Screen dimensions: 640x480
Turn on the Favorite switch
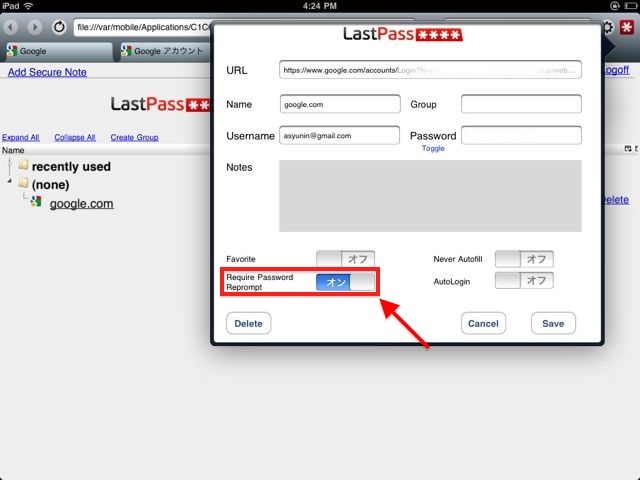(345, 259)
